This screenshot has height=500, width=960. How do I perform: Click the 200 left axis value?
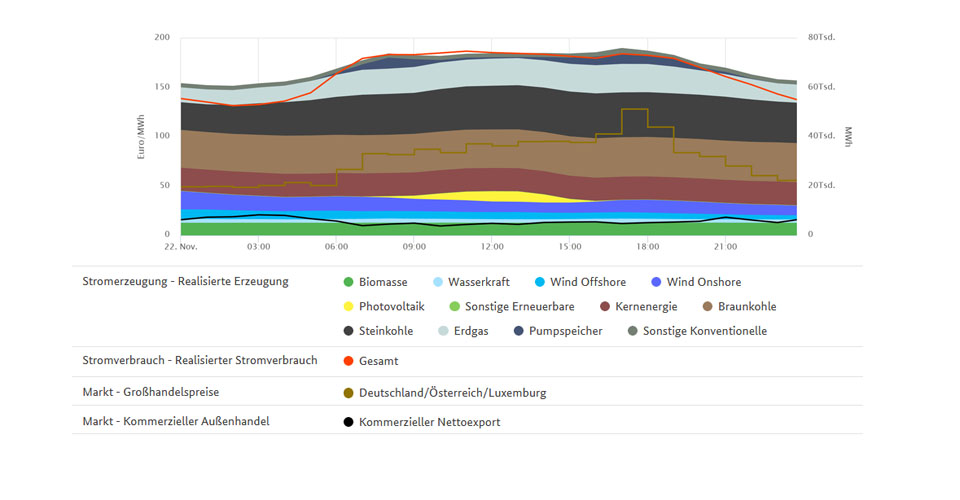[162, 37]
